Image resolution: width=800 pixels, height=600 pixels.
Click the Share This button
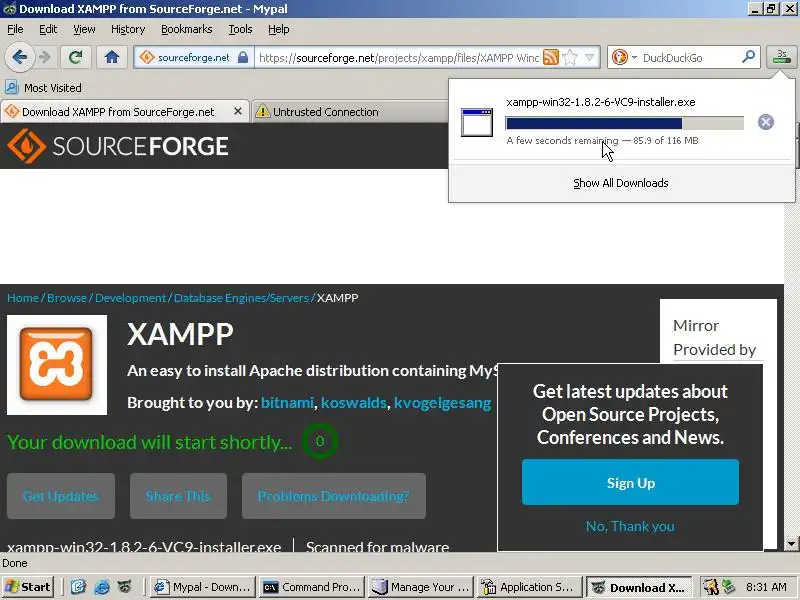[x=178, y=496]
